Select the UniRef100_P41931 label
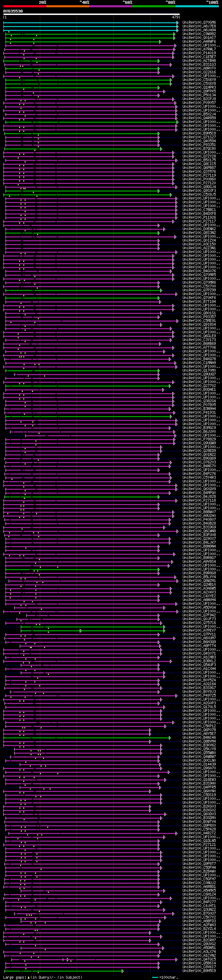This screenshot has height=980, width=222. (x=199, y=413)
